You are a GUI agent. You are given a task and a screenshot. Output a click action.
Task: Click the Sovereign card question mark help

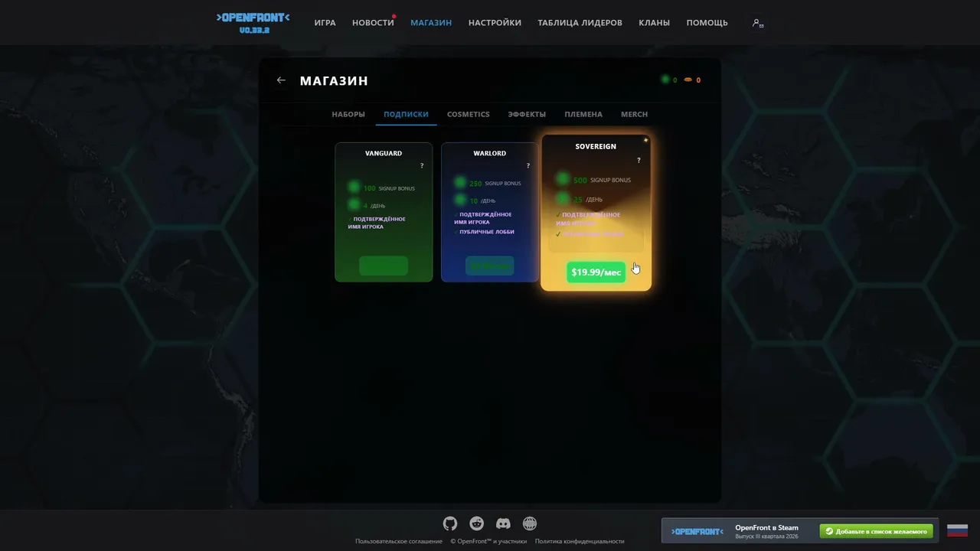click(639, 161)
